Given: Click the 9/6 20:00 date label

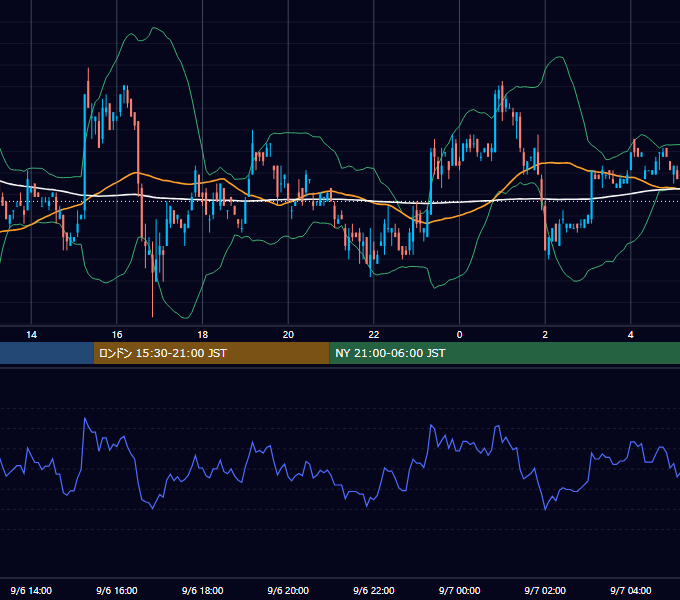Looking at the screenshot, I should pos(288,590).
